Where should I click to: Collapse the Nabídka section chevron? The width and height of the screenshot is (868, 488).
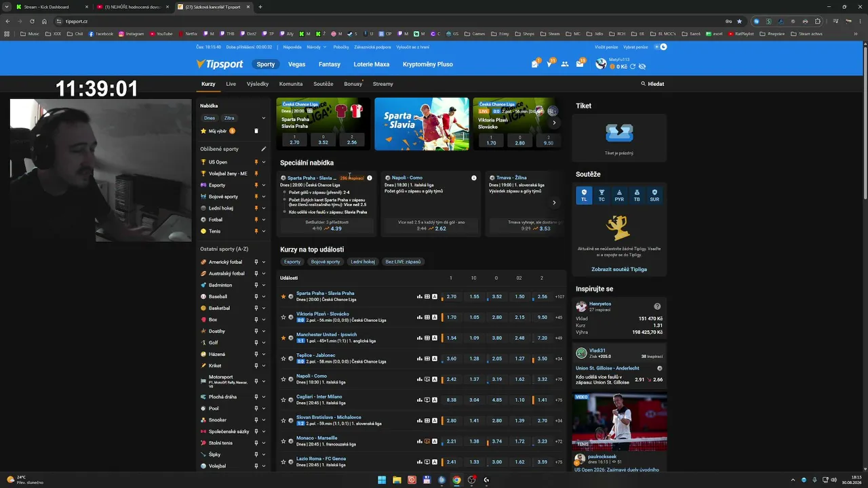(264, 118)
